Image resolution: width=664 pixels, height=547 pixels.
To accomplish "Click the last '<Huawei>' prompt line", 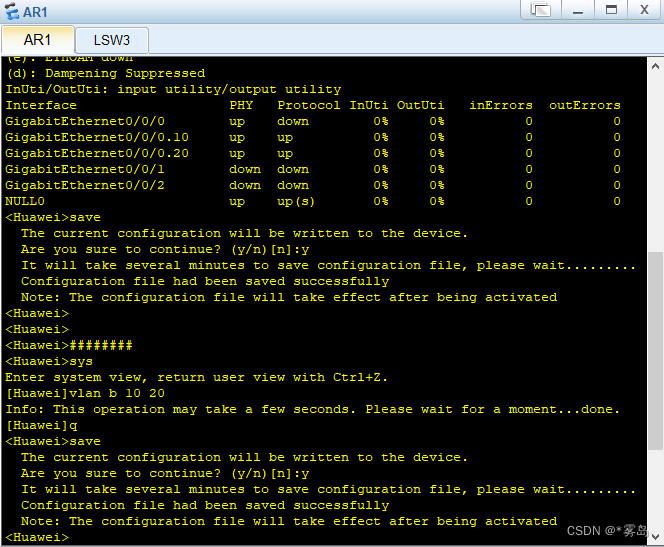I will (x=37, y=537).
